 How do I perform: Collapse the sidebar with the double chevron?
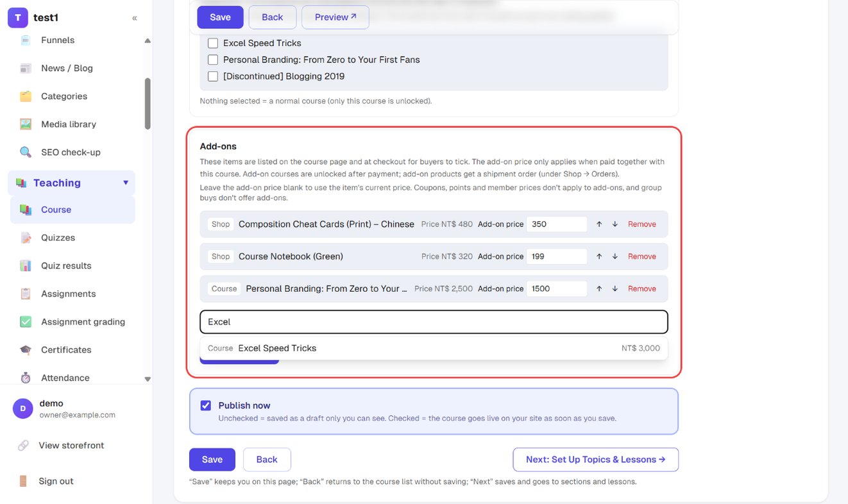tap(134, 18)
